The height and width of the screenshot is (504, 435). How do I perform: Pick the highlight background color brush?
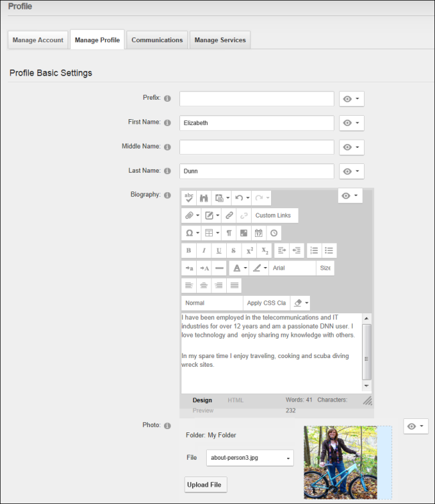257,268
